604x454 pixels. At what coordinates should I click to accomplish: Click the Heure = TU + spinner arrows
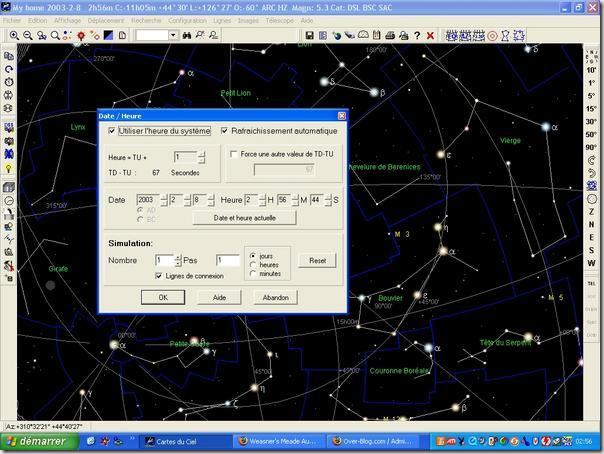click(x=201, y=157)
